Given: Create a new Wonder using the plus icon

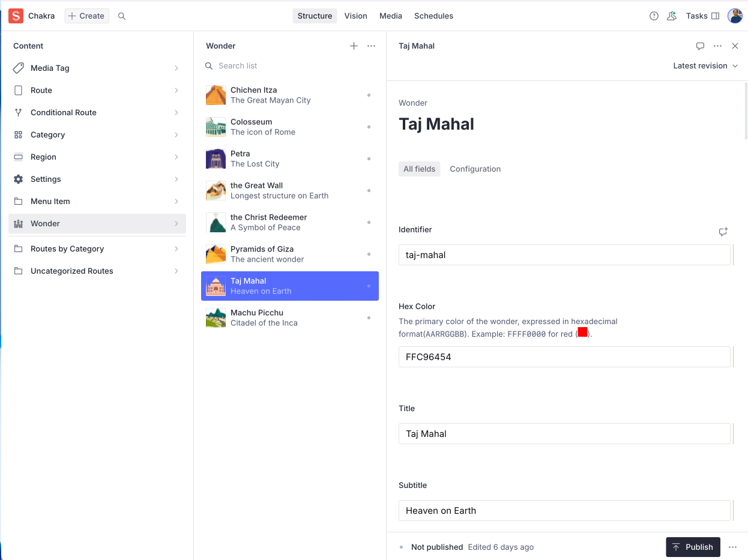Looking at the screenshot, I should 354,46.
